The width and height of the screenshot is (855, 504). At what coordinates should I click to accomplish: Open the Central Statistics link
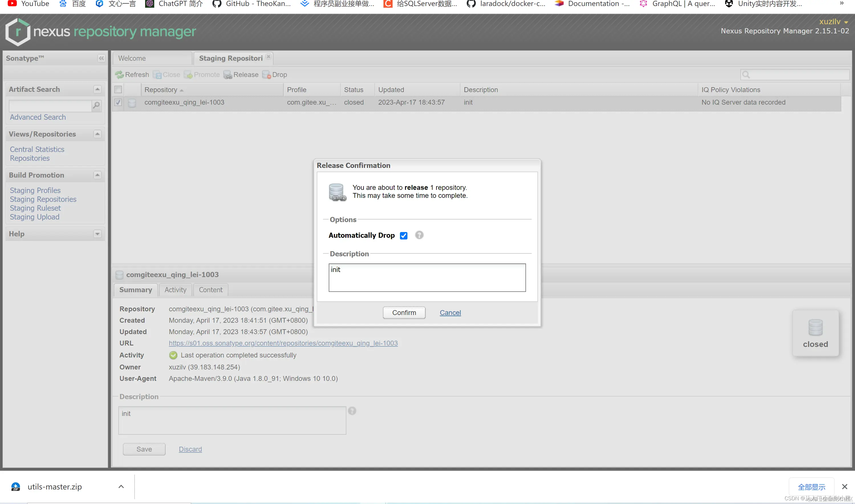(37, 149)
